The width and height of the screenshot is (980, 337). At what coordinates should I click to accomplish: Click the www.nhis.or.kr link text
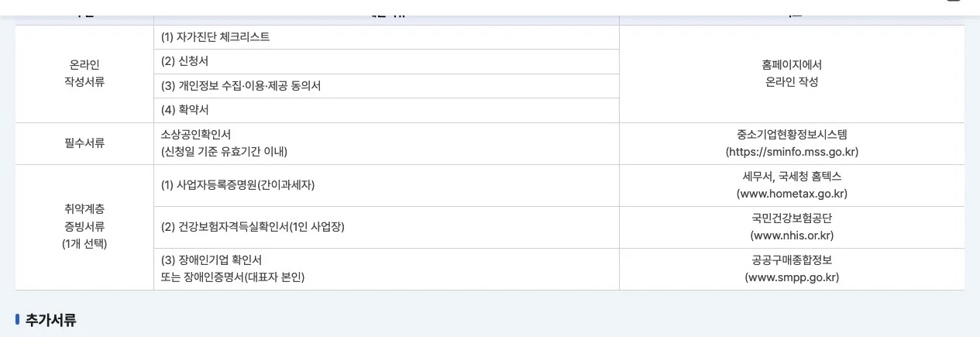(792, 236)
